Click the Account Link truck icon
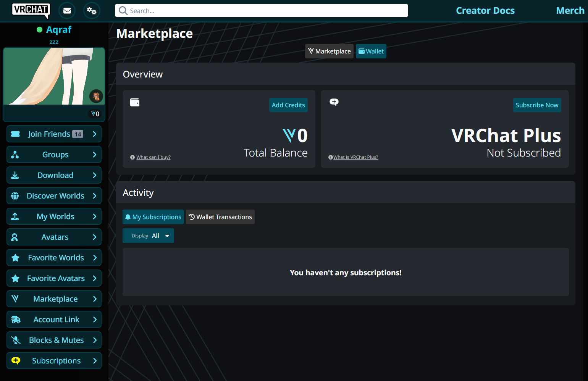The height and width of the screenshot is (381, 588). coord(16,320)
